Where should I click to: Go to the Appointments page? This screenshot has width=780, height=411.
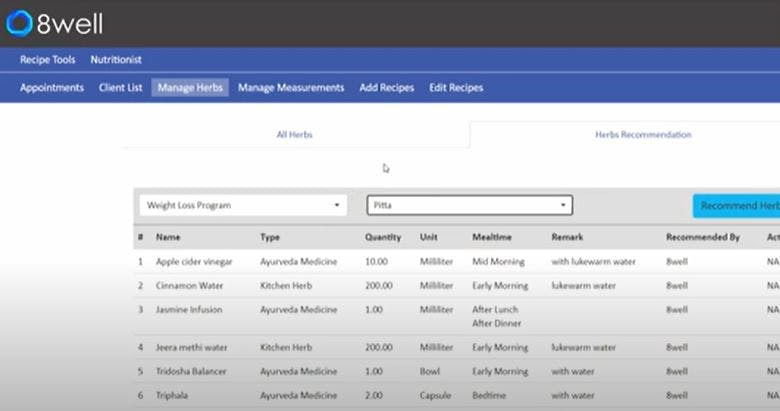tap(52, 88)
